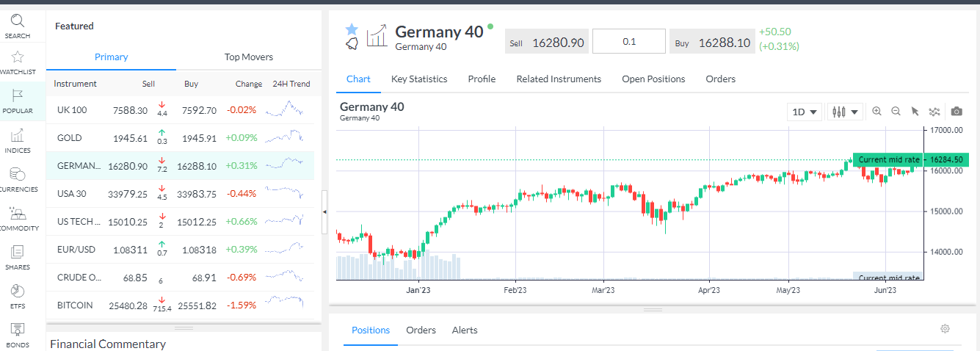980x351 pixels.
Task: Open the Currencies sidebar category
Action: tap(18, 179)
